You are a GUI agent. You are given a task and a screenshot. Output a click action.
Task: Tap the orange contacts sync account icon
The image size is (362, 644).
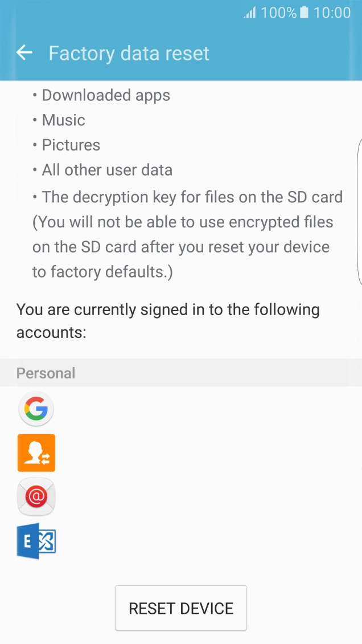pyautogui.click(x=36, y=453)
